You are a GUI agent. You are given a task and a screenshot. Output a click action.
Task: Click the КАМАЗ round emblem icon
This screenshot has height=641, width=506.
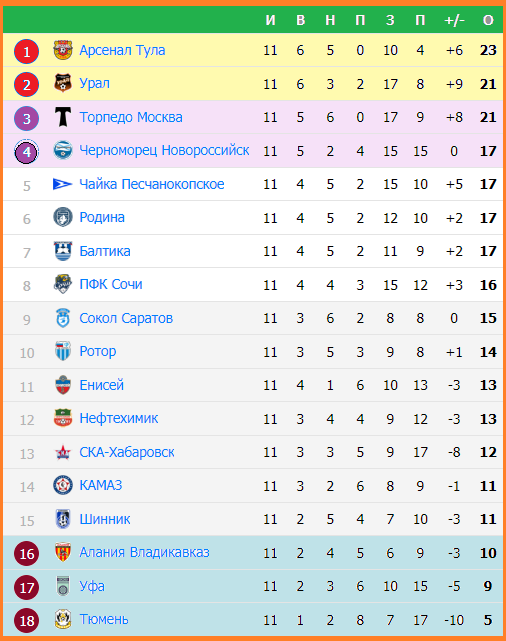coord(63,485)
